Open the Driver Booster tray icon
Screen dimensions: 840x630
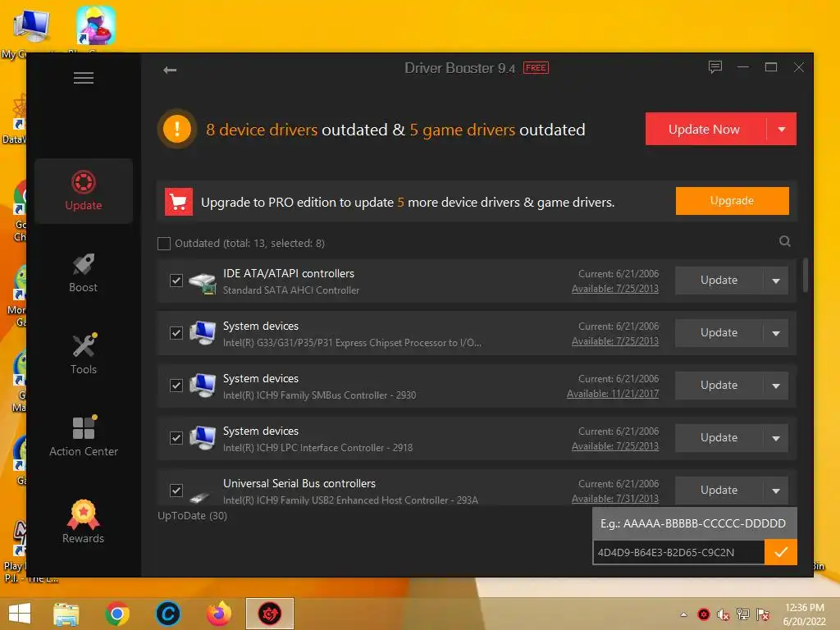pos(703,614)
